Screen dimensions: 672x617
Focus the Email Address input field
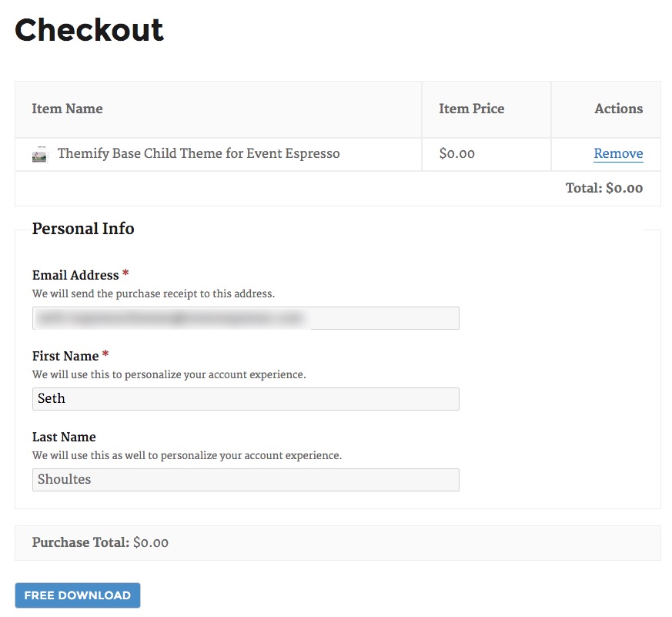(x=246, y=318)
